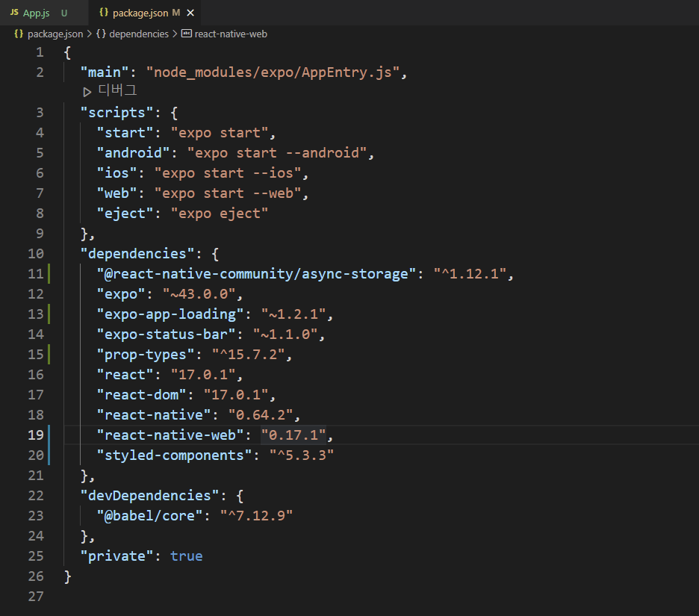Click the green change marker on line 11
Screen dimensions: 699x616
point(49,274)
